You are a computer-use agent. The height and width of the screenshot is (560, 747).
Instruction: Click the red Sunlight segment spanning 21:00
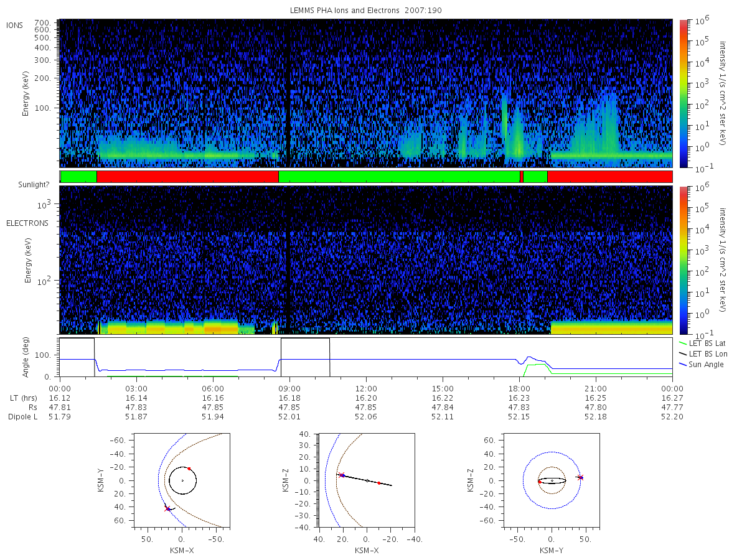(x=609, y=177)
